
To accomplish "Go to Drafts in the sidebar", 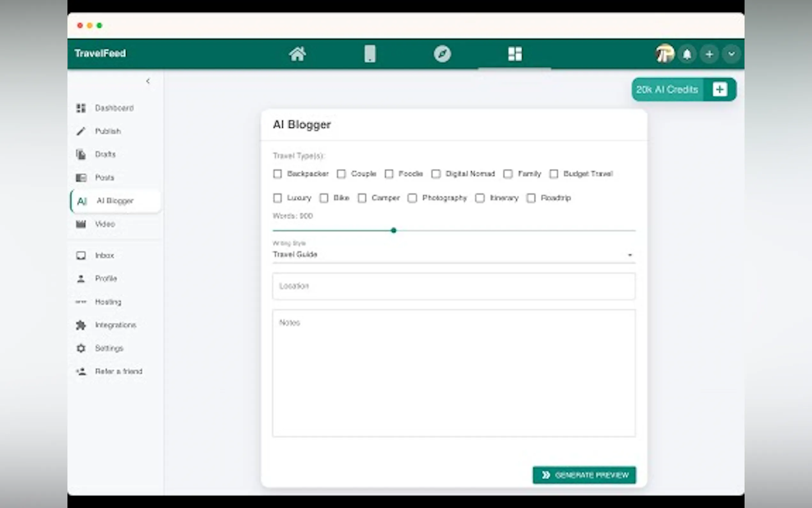I will point(105,154).
